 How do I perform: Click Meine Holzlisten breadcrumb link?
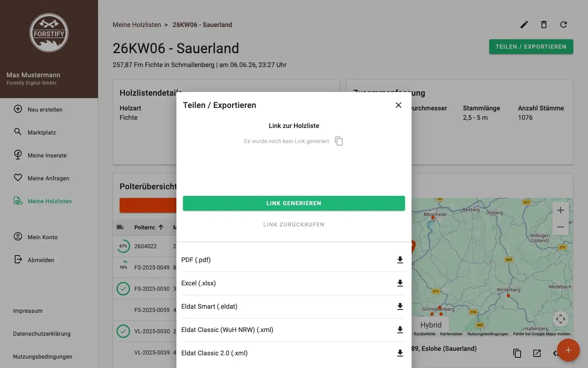click(x=137, y=25)
